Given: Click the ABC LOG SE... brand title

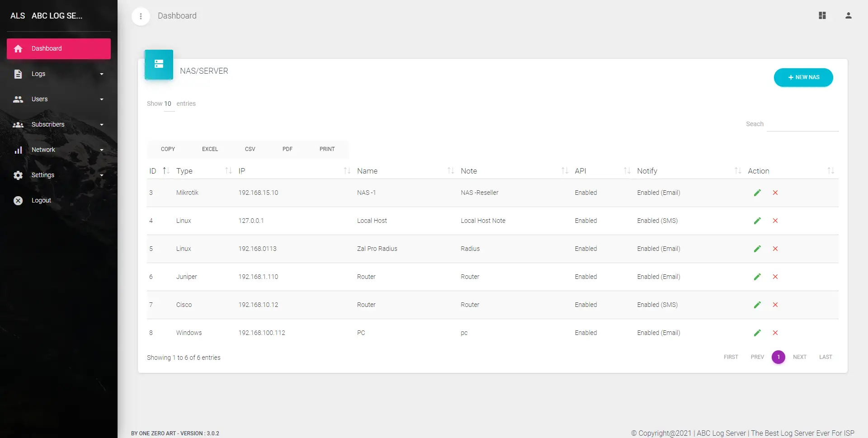Looking at the screenshot, I should pos(57,16).
